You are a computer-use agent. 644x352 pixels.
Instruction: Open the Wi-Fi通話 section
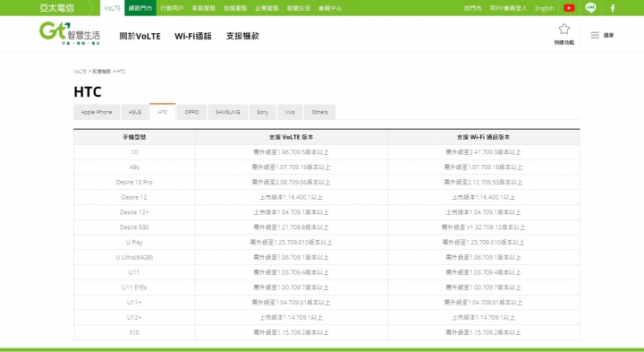pyautogui.click(x=193, y=36)
